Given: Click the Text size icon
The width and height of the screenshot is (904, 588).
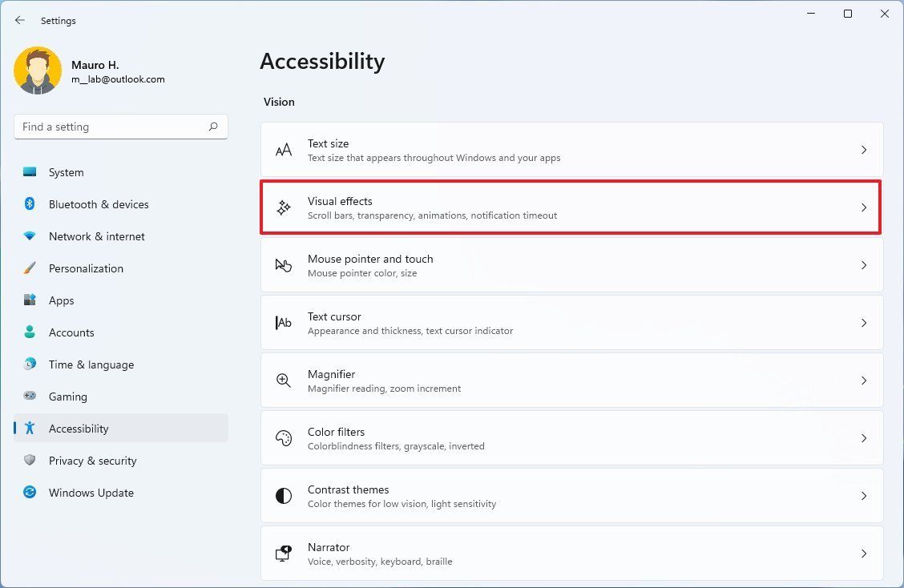Looking at the screenshot, I should coord(284,149).
